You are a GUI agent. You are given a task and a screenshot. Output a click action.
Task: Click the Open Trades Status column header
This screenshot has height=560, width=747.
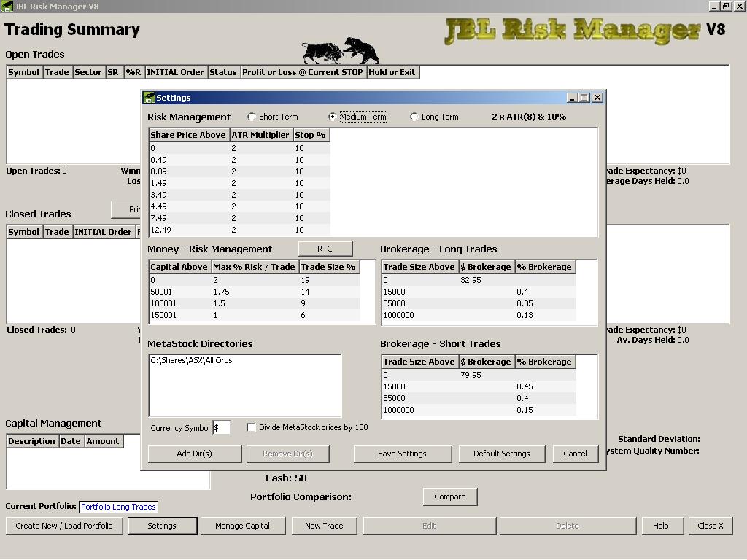point(223,72)
